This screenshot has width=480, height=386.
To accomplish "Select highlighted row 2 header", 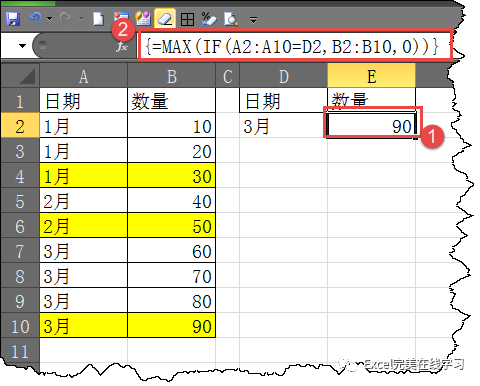I will tap(20, 125).
